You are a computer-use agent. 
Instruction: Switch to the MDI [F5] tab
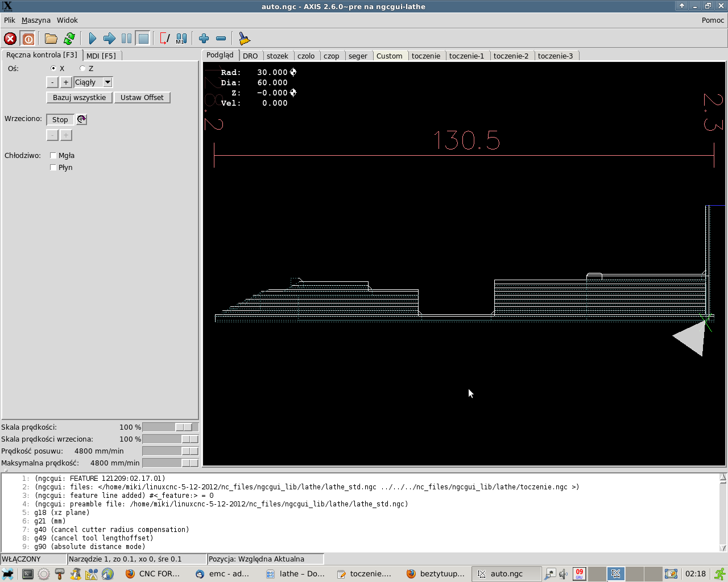coord(101,56)
